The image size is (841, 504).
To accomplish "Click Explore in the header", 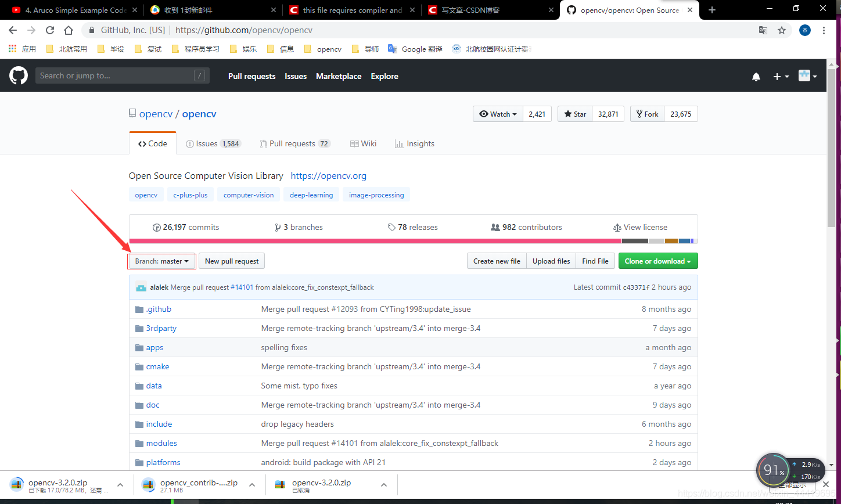I will (384, 76).
